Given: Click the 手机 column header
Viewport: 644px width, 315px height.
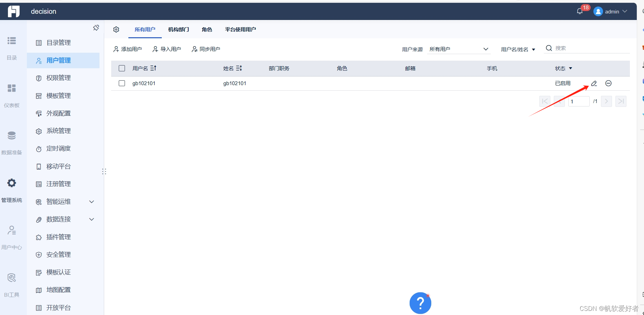Looking at the screenshot, I should tap(492, 68).
